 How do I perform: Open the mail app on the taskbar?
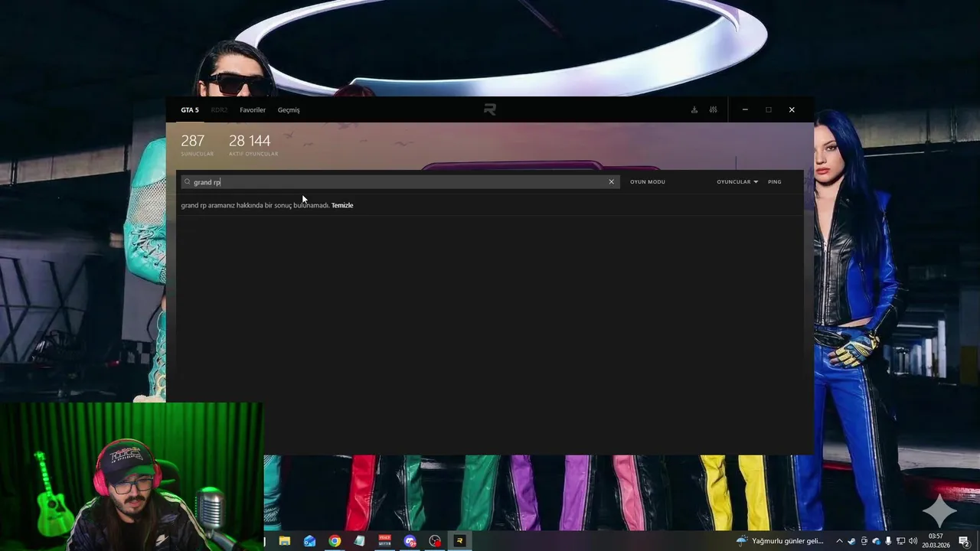[x=309, y=540]
